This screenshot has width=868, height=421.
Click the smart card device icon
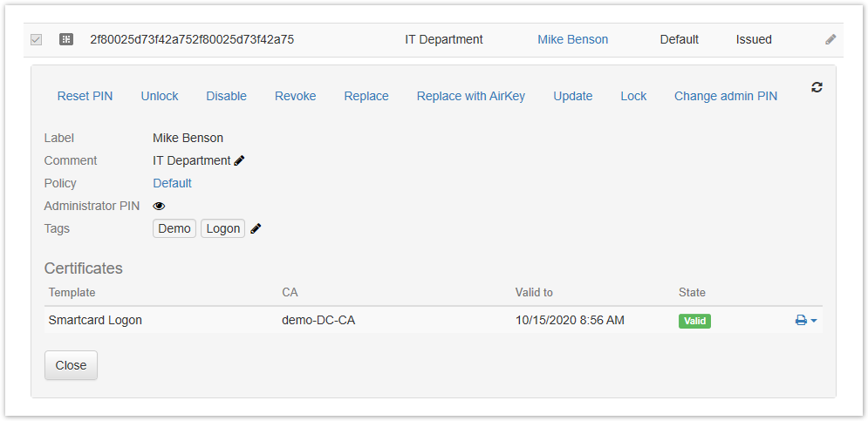click(65, 39)
